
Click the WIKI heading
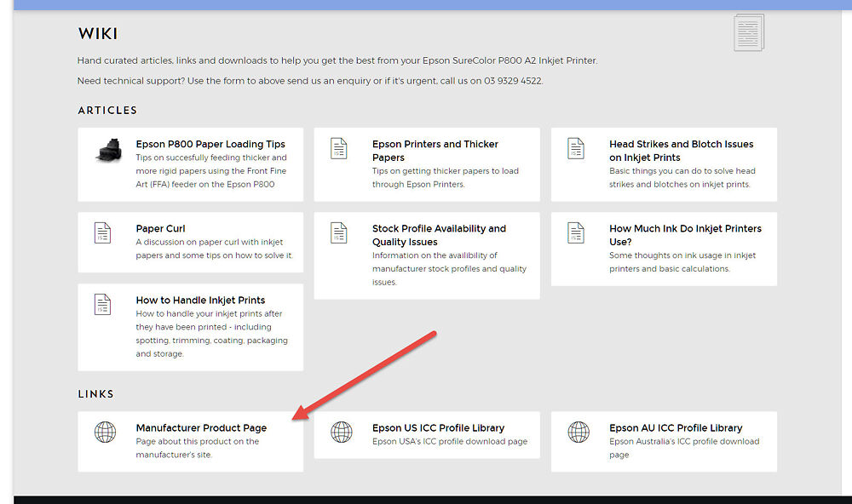(x=98, y=34)
